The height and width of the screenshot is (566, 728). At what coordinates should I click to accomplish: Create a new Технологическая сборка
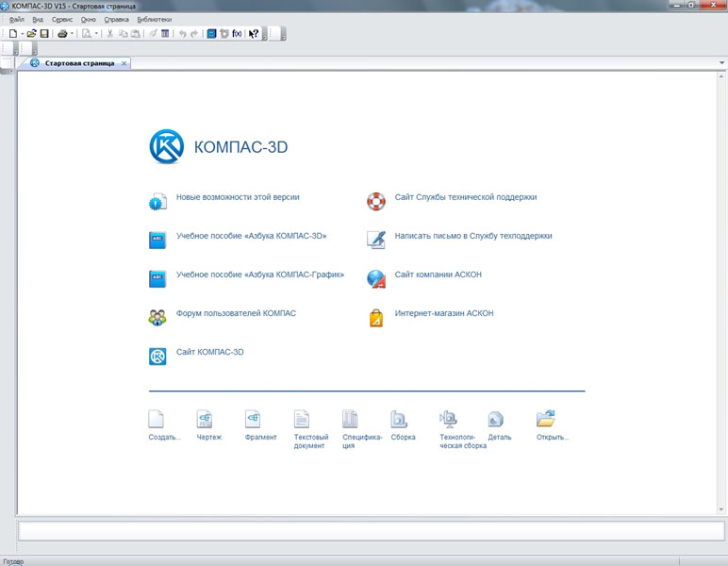coord(449,419)
